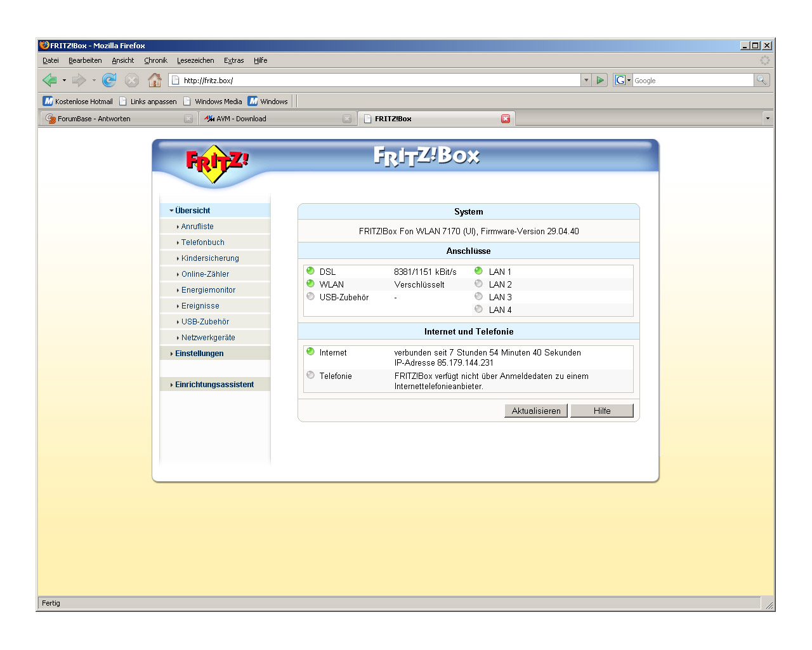
Task: Click the gray LAN 4 status indicator
Action: click(478, 309)
